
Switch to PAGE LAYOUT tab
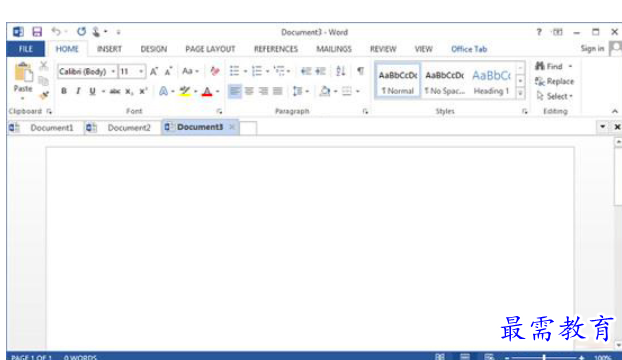[x=210, y=49]
